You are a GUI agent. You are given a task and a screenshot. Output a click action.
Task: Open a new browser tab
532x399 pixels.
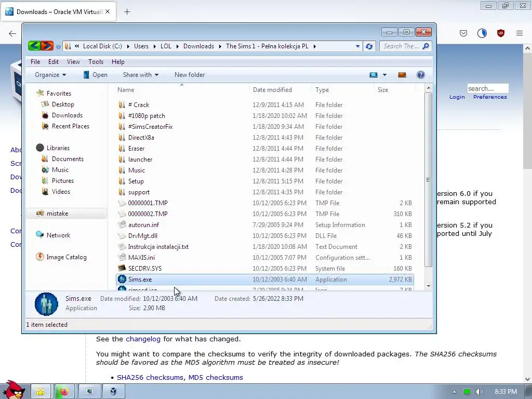(127, 12)
